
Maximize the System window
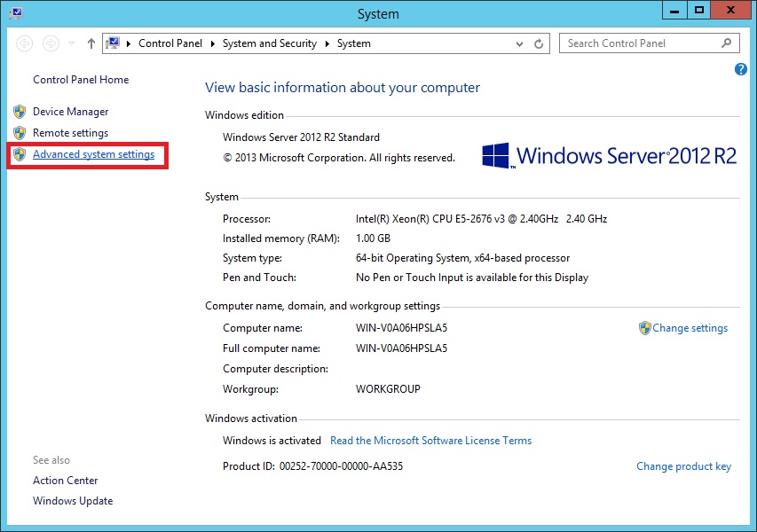[699, 10]
